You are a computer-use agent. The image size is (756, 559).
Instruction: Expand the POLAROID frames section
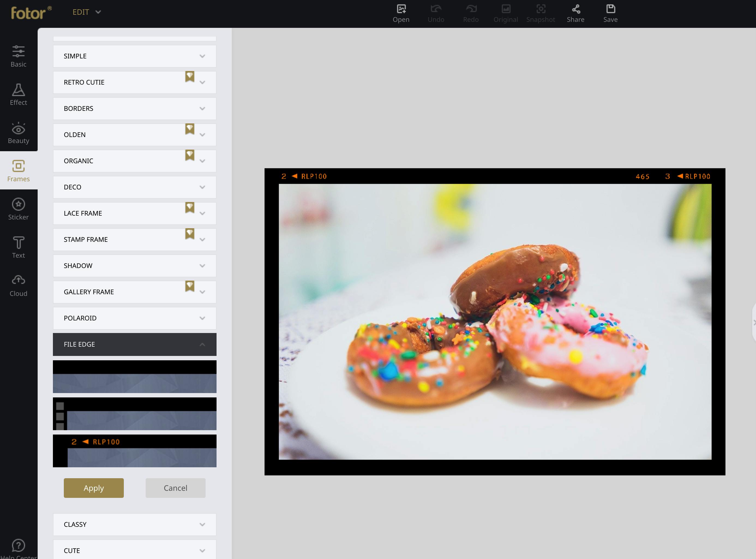[134, 318]
